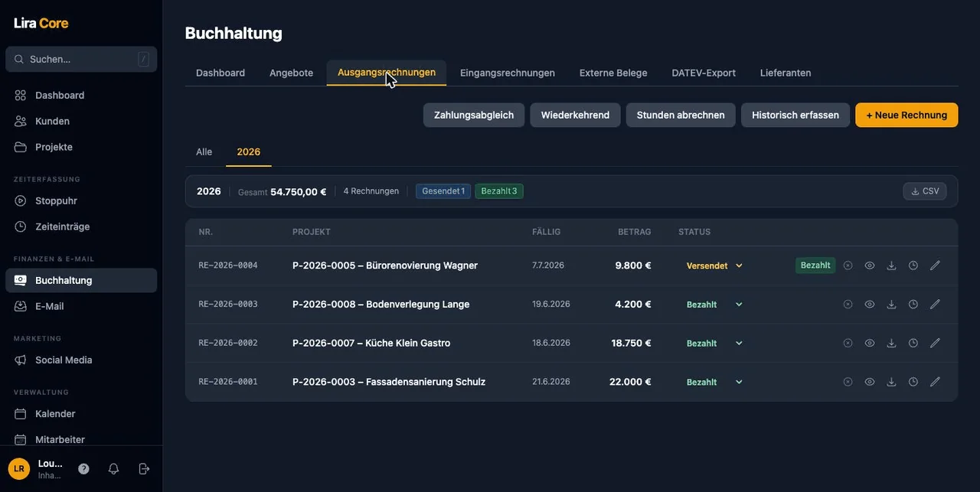
Task: Open the Lieferanten tab
Action: pos(786,73)
